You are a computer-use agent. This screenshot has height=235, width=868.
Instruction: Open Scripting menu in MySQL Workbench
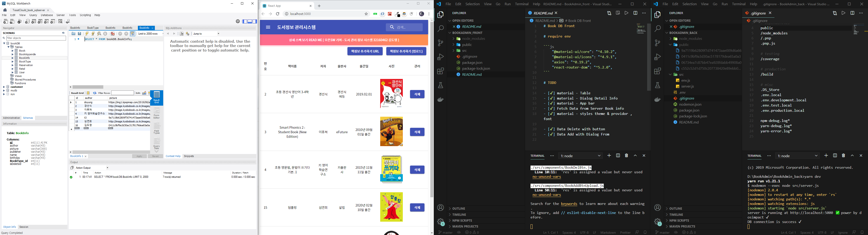[x=85, y=15]
